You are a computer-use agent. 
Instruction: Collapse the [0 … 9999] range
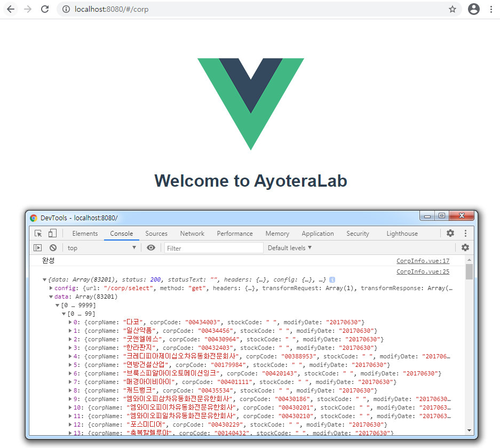[58, 305]
